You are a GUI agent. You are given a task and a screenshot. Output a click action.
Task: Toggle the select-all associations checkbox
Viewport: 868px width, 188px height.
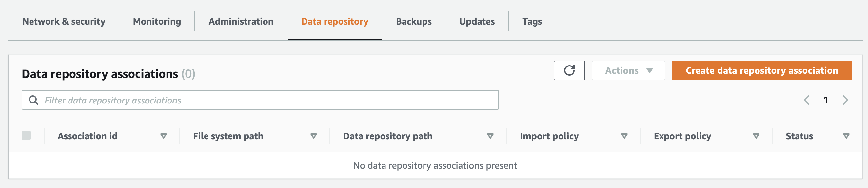point(26,136)
